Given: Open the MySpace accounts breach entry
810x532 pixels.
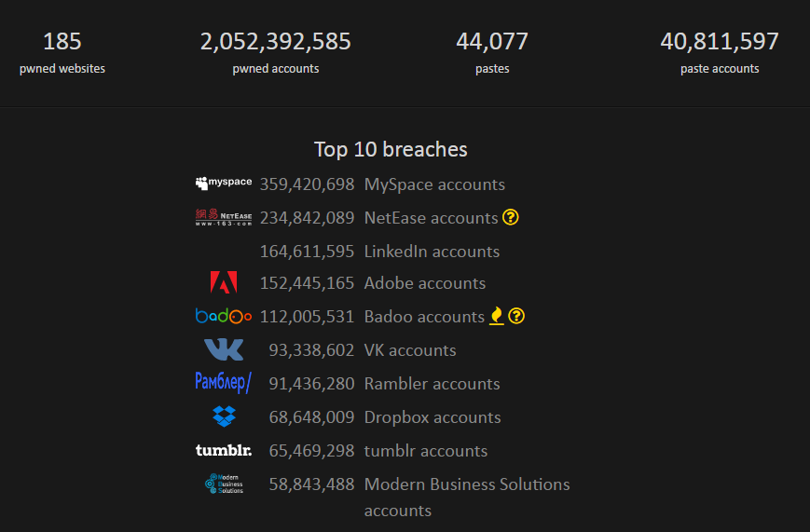Looking at the screenshot, I should coord(434,184).
